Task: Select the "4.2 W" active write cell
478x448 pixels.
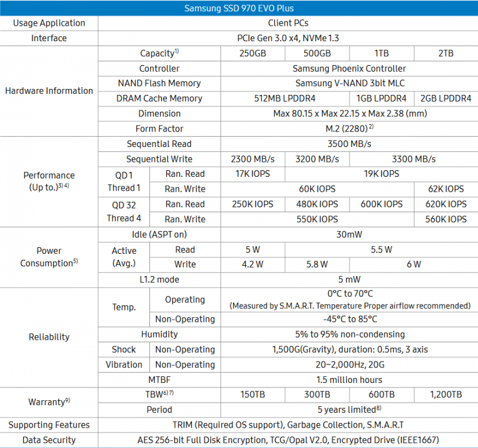Action: (253, 264)
